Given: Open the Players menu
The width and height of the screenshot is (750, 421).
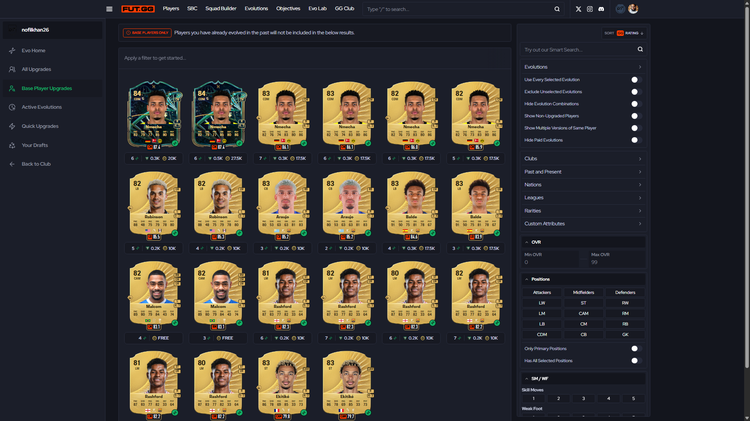Looking at the screenshot, I should click(171, 9).
